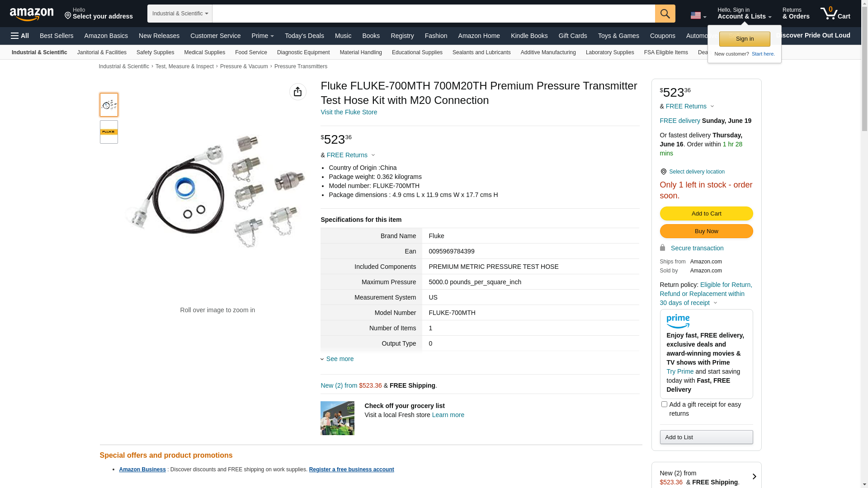Select the Safety Supplies category tab
This screenshot has height=488, width=868.
pyautogui.click(x=155, y=52)
